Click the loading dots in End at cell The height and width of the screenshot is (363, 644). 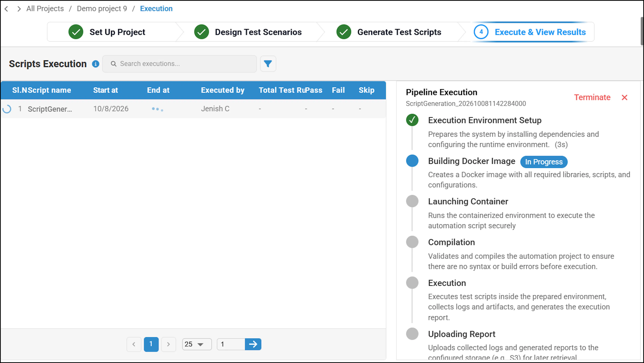click(x=157, y=109)
